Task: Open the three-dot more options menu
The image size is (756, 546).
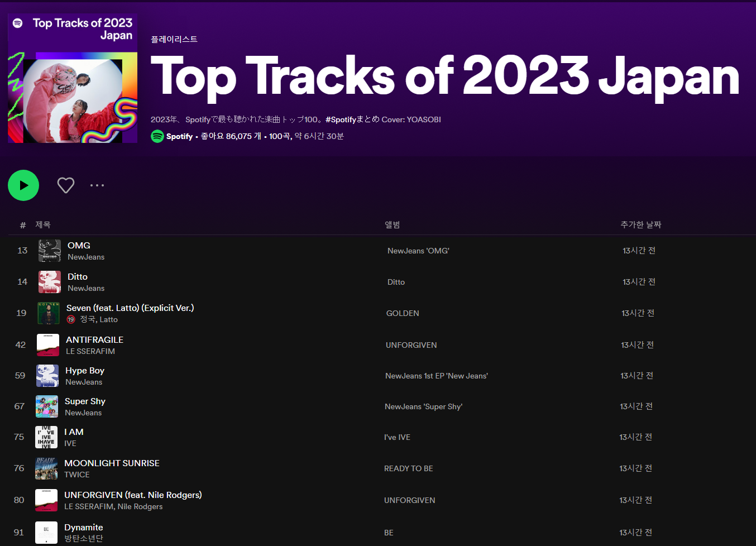Action: pyautogui.click(x=97, y=185)
